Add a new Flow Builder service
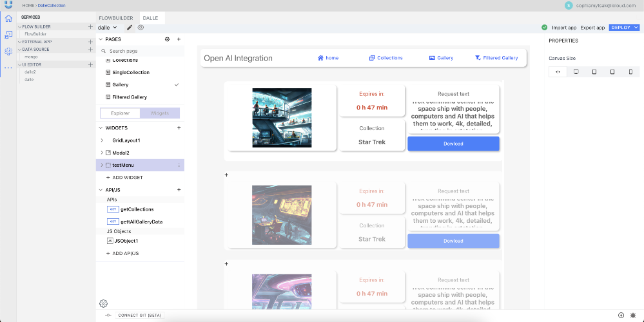 click(90, 26)
